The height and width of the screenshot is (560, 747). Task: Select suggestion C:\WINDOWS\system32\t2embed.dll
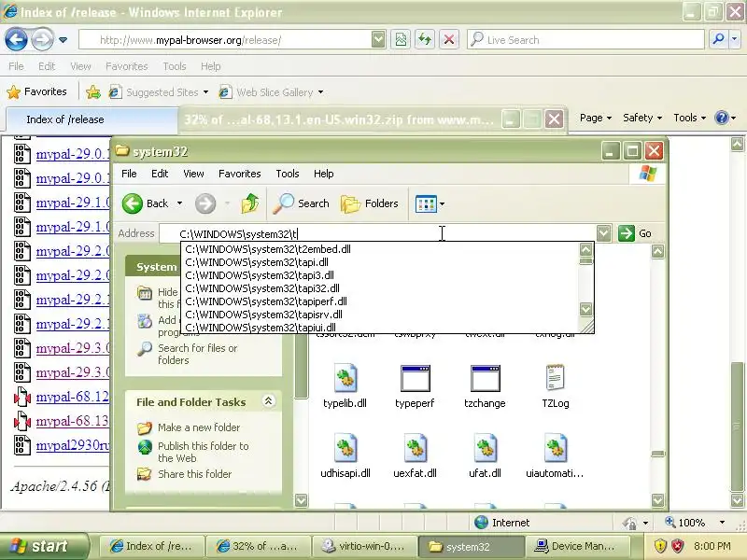(x=380, y=249)
